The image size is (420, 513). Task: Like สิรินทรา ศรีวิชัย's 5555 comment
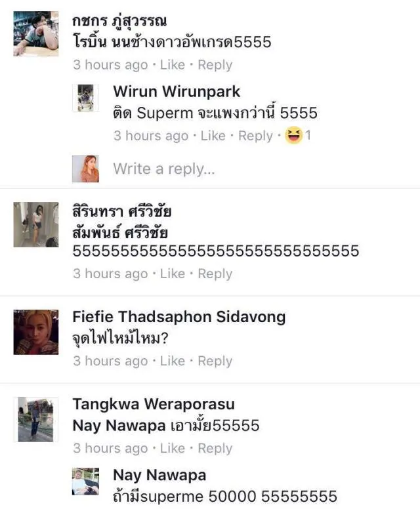point(173,274)
